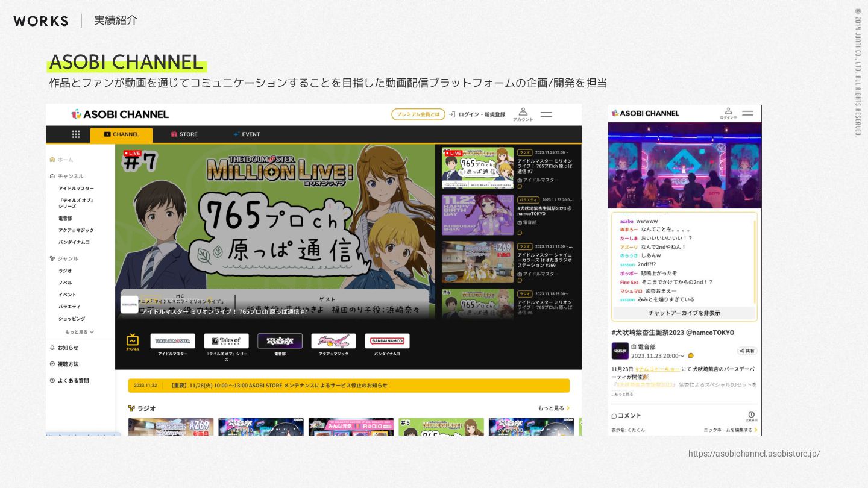
Task: Select the CHANNEL tab
Action: 121,134
